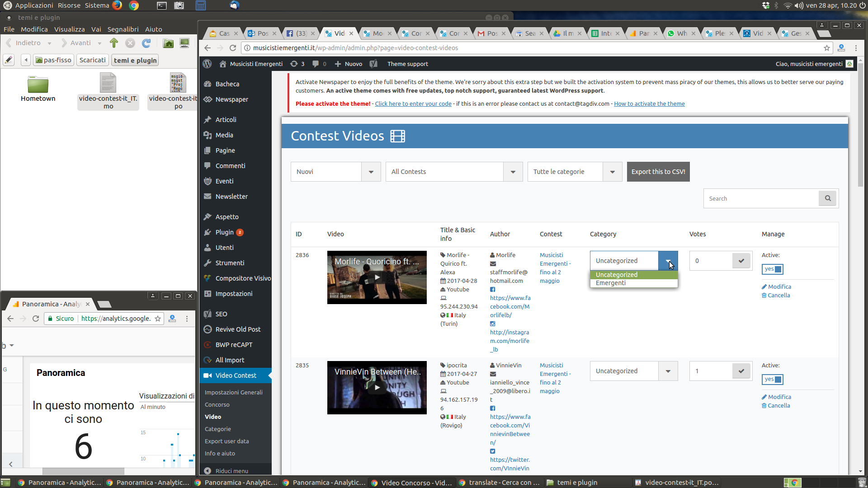Play the VinnieVin Between video thumbnail

point(377,388)
